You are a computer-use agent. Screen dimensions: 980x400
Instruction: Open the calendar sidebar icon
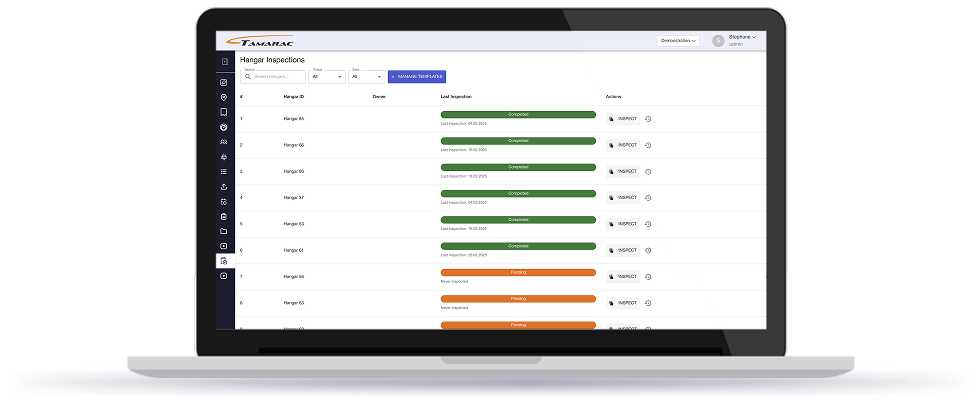click(224, 202)
